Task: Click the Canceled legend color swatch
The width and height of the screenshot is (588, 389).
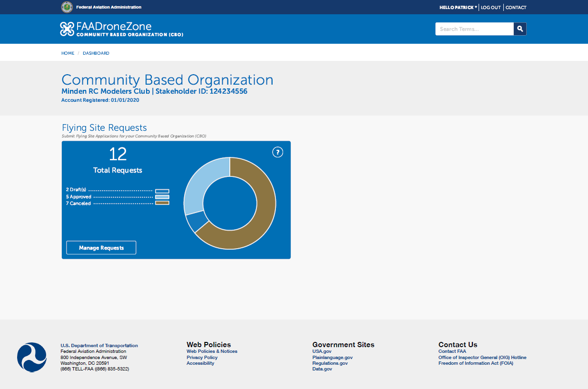Action: click(x=162, y=203)
